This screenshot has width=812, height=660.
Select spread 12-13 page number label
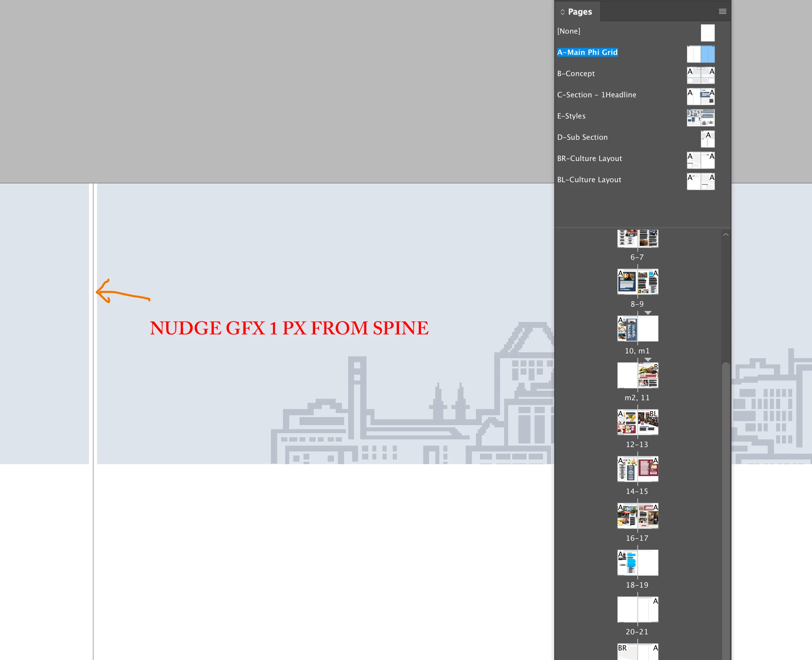click(x=637, y=445)
